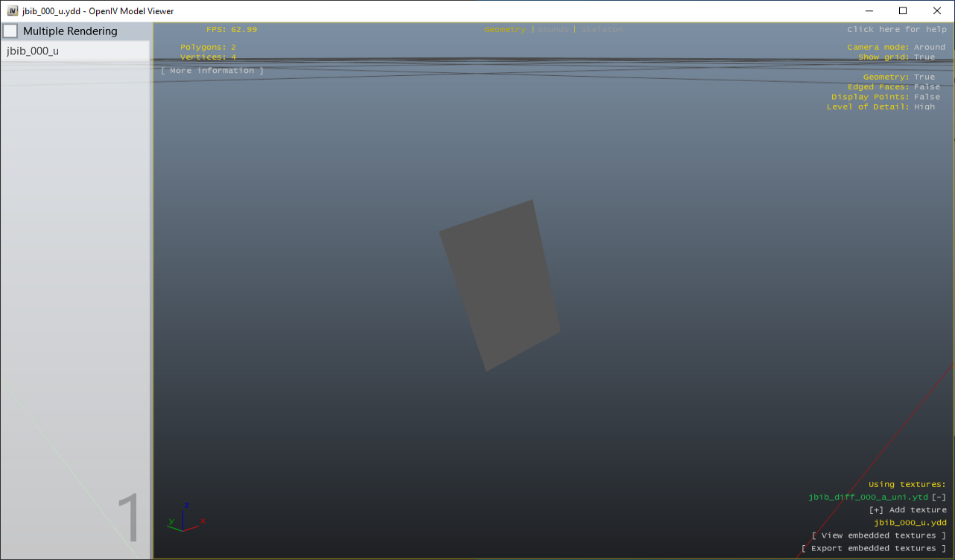Viewport: 955px width, 560px height.
Task: Remove jbib_diff_000_a_uni.ytd with the minus button
Action: pos(940,497)
